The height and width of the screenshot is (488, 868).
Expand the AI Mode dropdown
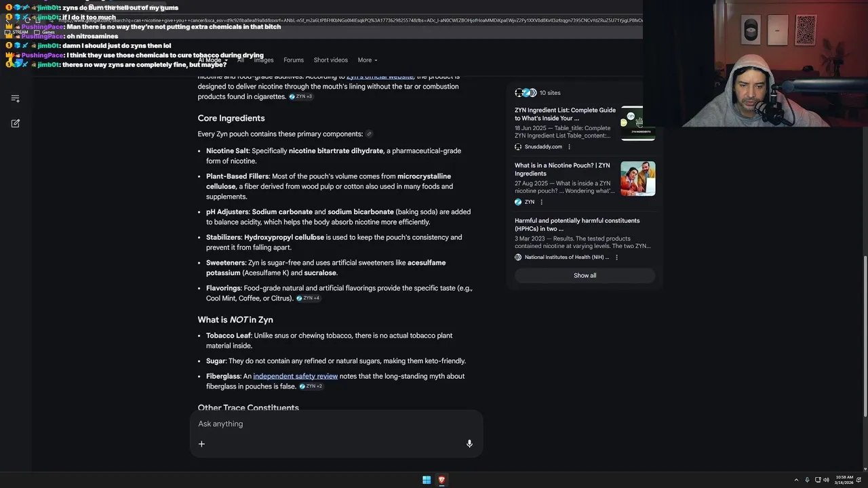[212, 60]
